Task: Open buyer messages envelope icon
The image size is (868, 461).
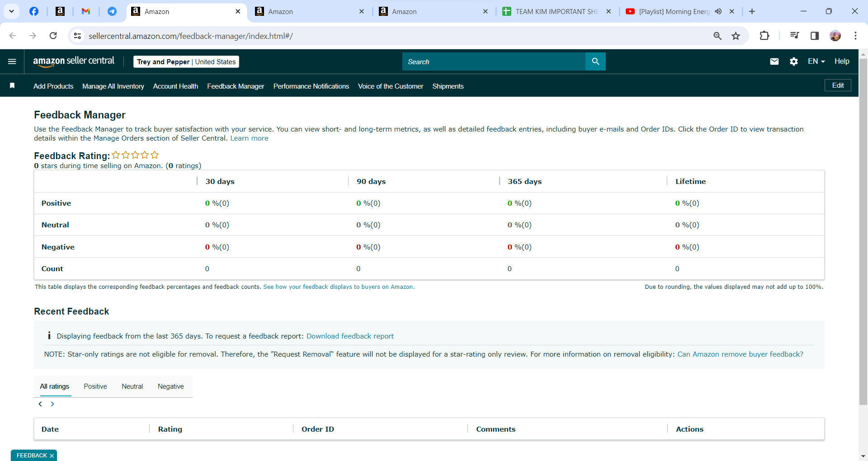Action: click(x=774, y=61)
